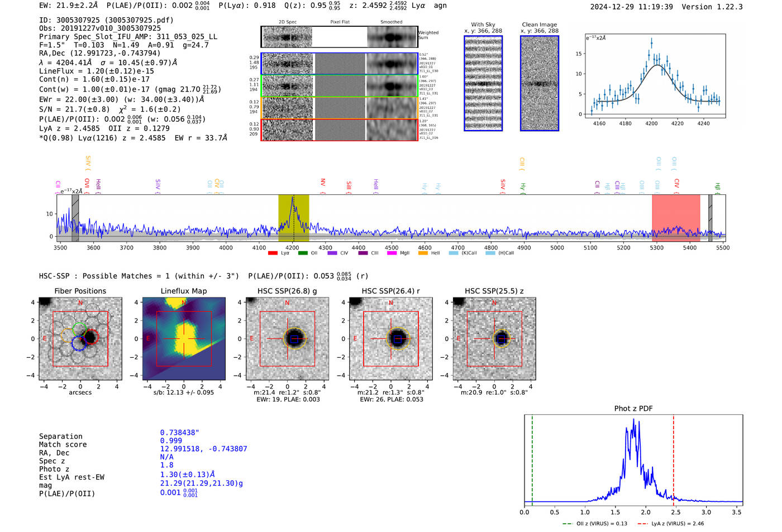
Task: Open the HSC SSP(25.5) z image
Action: pos(494,339)
